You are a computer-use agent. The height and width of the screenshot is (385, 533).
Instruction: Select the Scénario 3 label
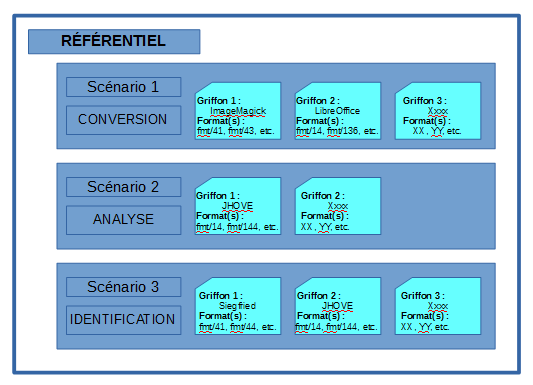(x=123, y=287)
